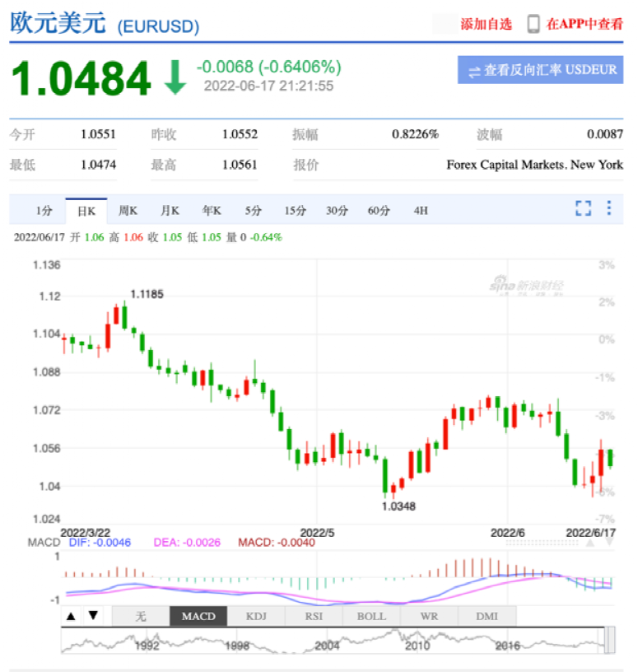Click the down triangle below the MACD panel
This screenshot has width=638, height=672.
pyautogui.click(x=93, y=615)
